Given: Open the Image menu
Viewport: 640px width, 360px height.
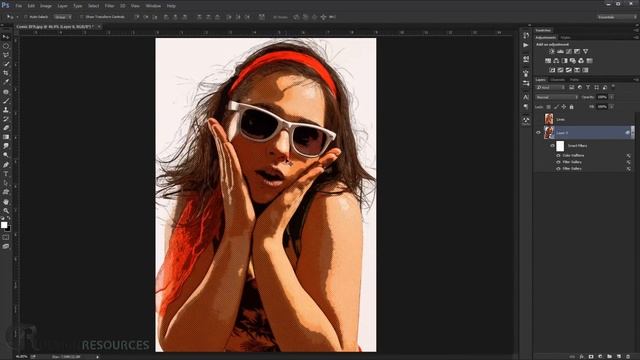Looking at the screenshot, I should click(46, 6).
